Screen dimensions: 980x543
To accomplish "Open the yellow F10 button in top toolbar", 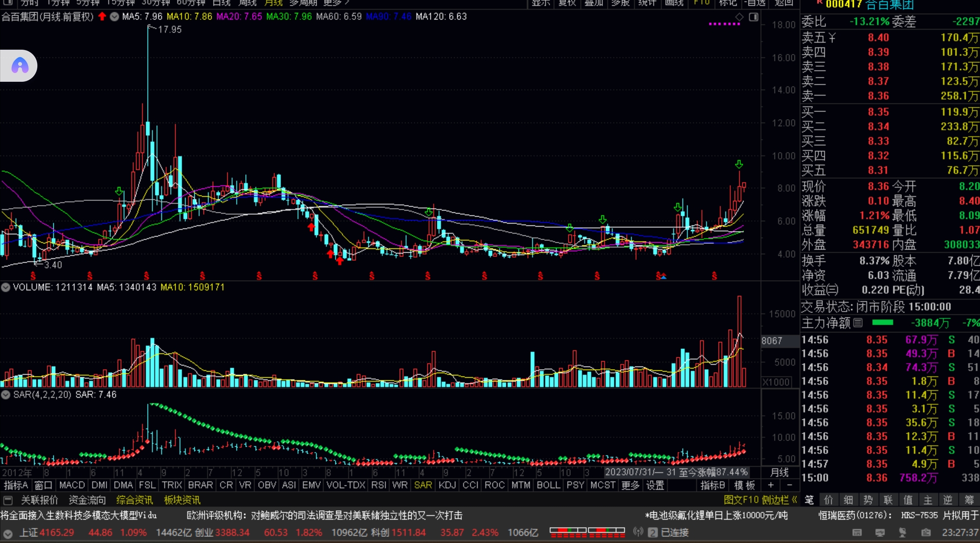I will [702, 3].
